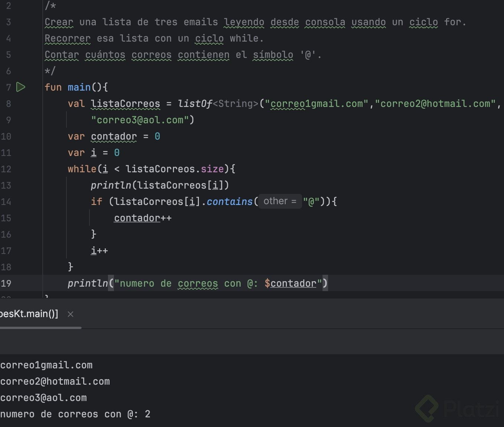Click line number 8 in the gutter
This screenshot has height=427, width=504.
9,104
